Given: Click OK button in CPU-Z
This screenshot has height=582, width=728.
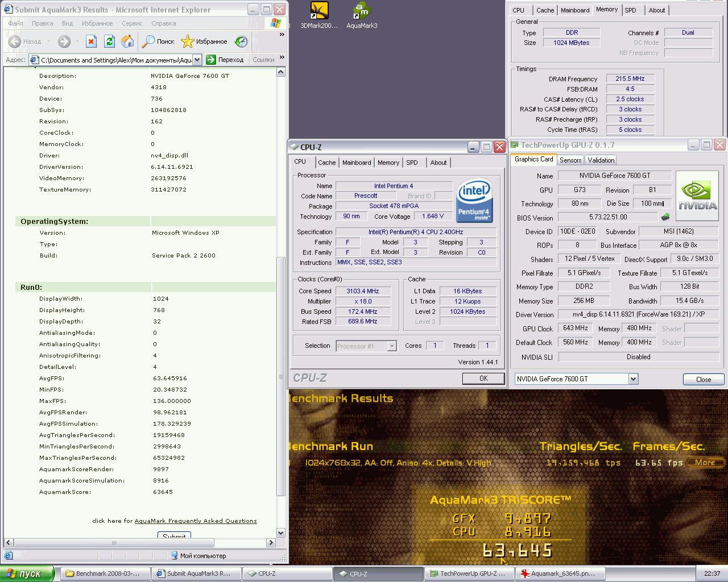Looking at the screenshot, I should [x=483, y=379].
